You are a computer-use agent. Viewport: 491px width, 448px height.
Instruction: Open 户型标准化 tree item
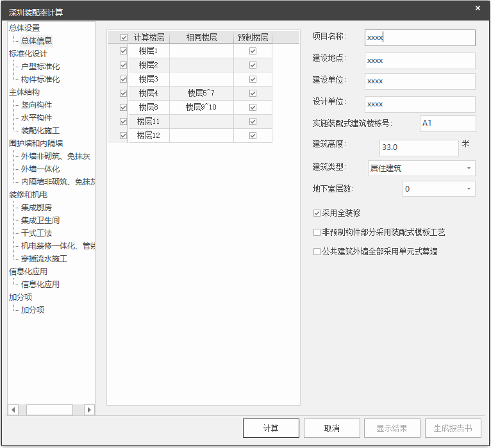(40, 67)
